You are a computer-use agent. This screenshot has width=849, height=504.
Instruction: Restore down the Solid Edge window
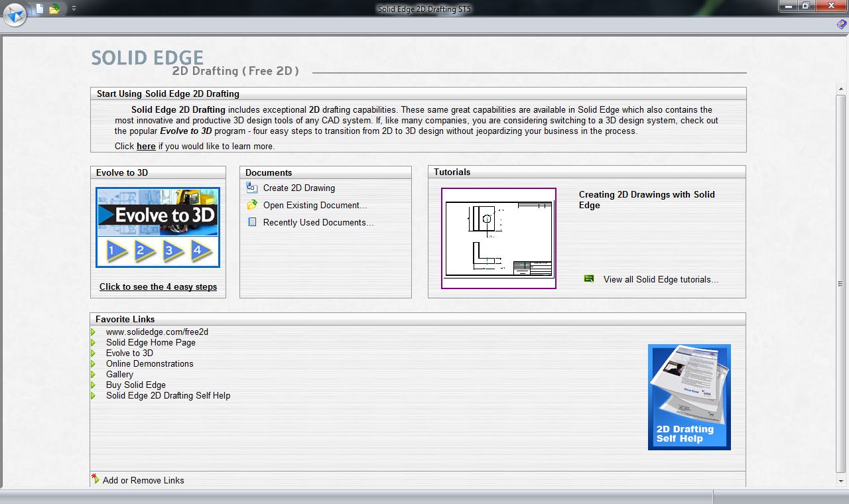[805, 6]
